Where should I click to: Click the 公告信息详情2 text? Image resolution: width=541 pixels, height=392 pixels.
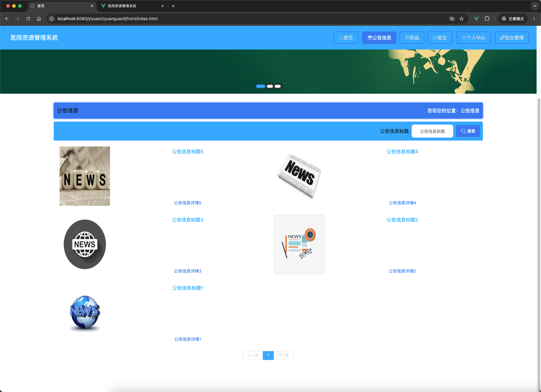point(402,271)
